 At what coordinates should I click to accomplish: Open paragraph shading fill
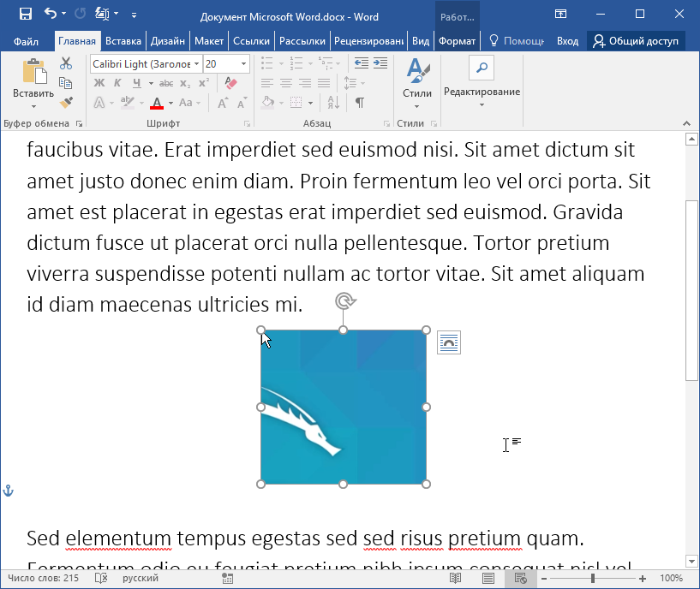click(x=268, y=103)
